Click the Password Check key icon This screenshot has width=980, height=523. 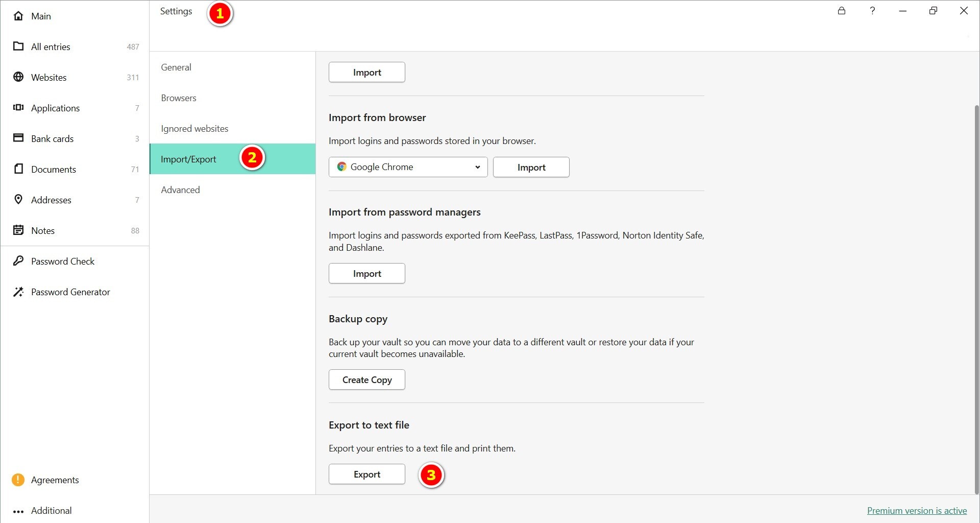pos(18,261)
